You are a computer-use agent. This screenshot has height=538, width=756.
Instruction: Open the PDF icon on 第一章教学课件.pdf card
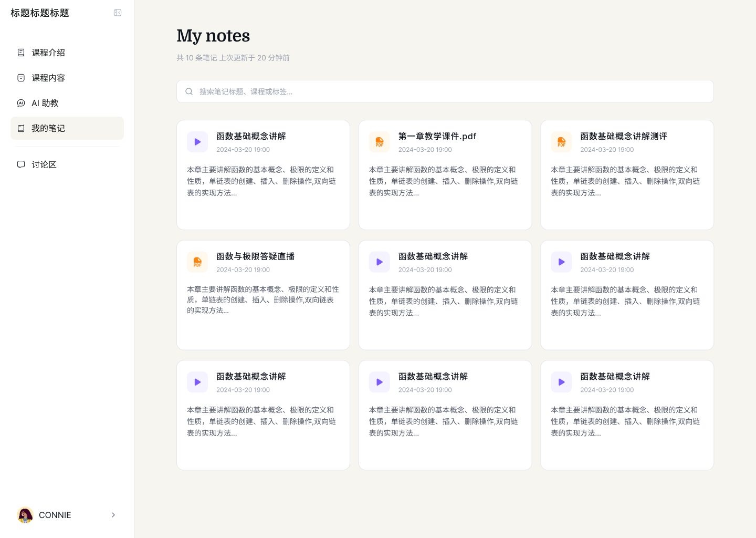pyautogui.click(x=380, y=142)
